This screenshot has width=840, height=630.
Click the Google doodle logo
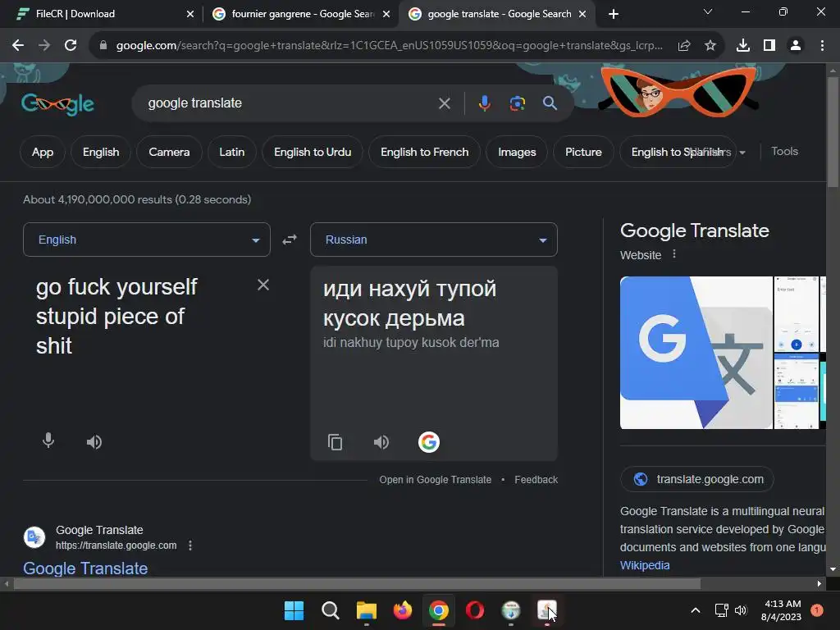click(58, 104)
